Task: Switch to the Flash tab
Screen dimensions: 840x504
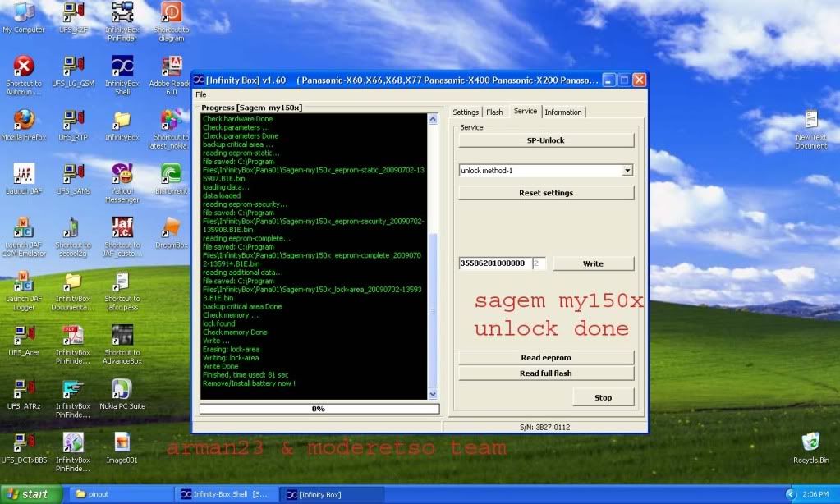Action: tap(494, 112)
